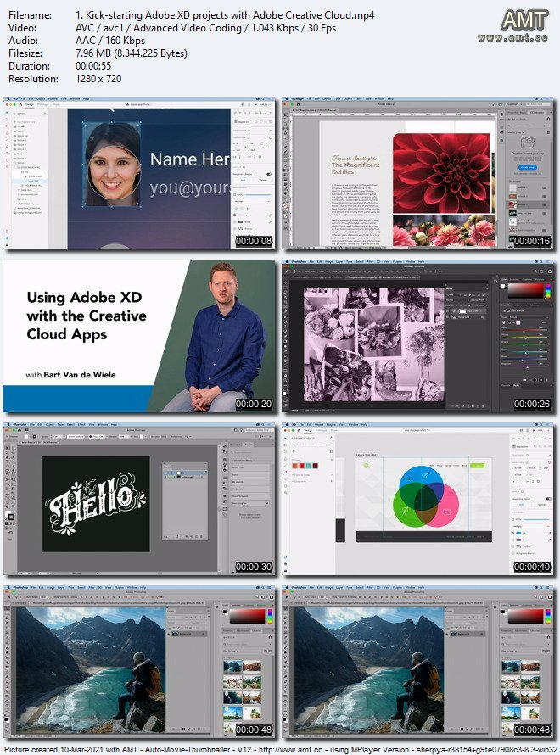This screenshot has width=560, height=755.
Task: Open the Properties tab in Illustrator 00:00:30 frame
Action: click(x=235, y=445)
